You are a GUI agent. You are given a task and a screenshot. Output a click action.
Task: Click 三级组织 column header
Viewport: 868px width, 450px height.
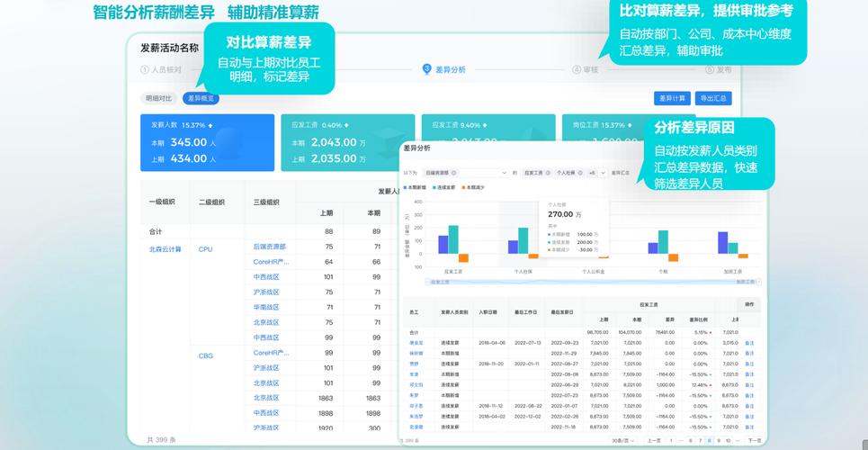(x=266, y=202)
